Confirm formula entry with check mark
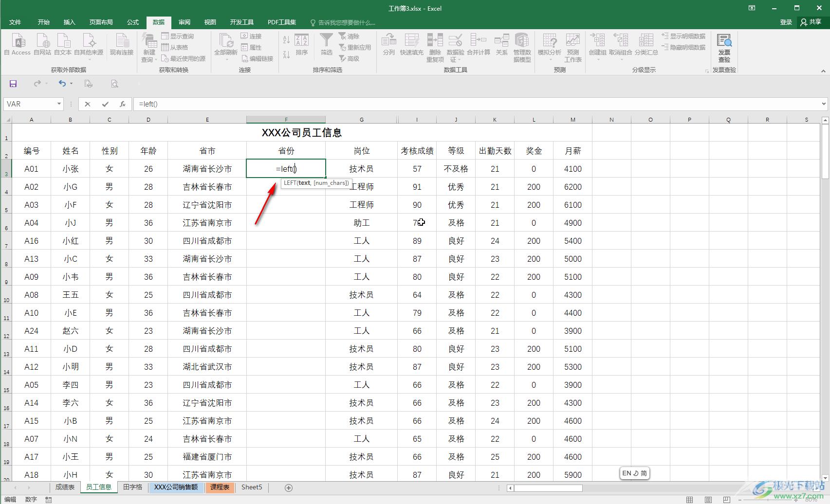The height and width of the screenshot is (504, 830). (x=105, y=104)
